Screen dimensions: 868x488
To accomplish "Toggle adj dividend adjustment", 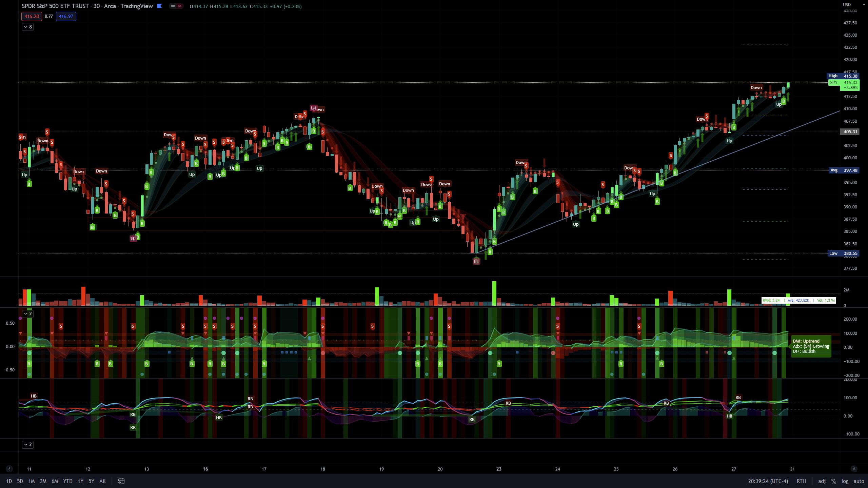I will [822, 481].
